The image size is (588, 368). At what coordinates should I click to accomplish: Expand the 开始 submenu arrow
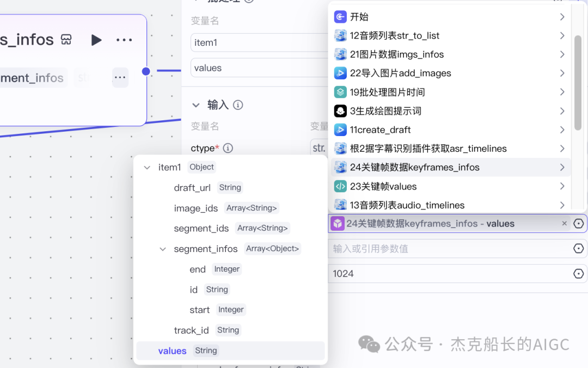point(562,17)
